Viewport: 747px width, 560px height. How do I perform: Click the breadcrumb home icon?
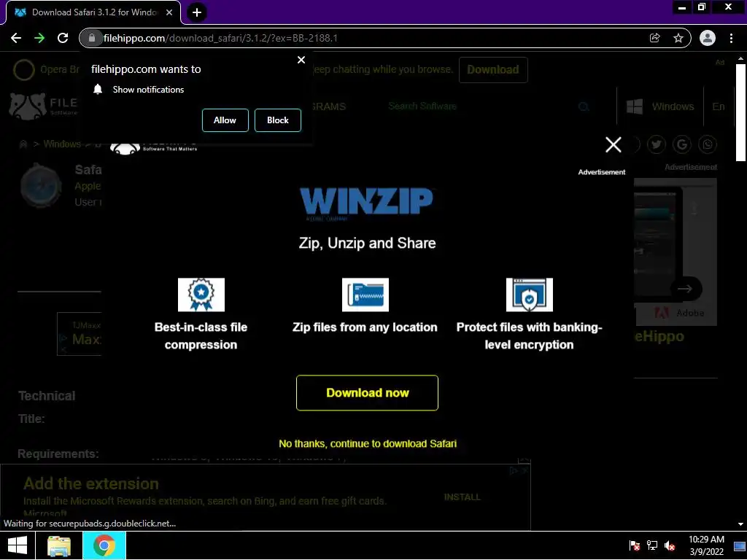point(23,144)
